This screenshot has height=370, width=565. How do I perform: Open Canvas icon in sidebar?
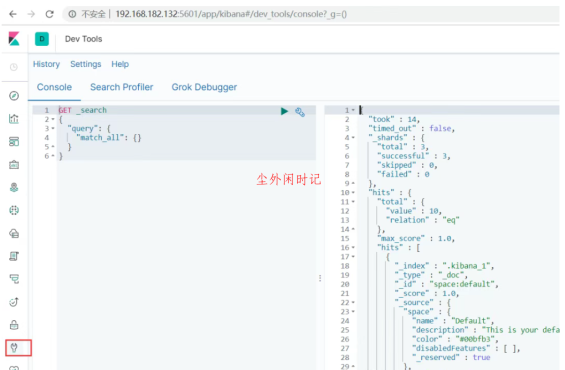(14, 165)
